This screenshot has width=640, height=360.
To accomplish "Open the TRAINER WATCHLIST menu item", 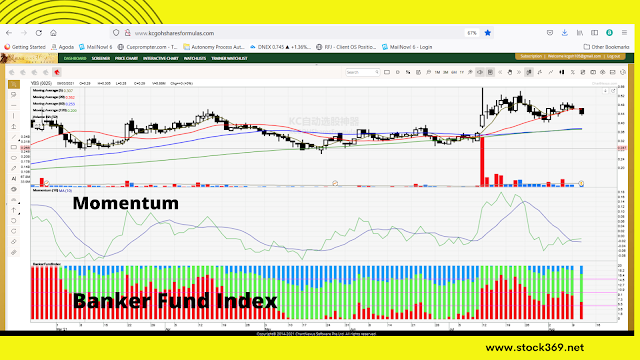I will tap(229, 58).
